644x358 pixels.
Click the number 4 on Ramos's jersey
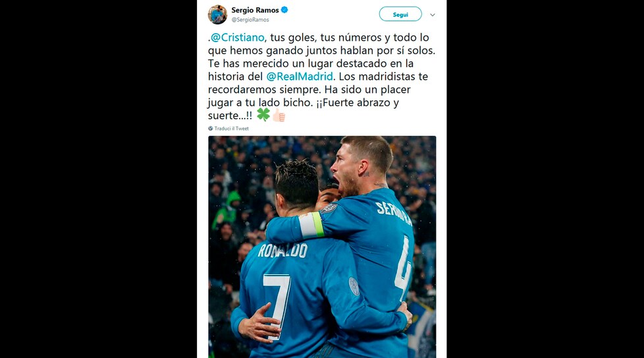click(x=403, y=264)
